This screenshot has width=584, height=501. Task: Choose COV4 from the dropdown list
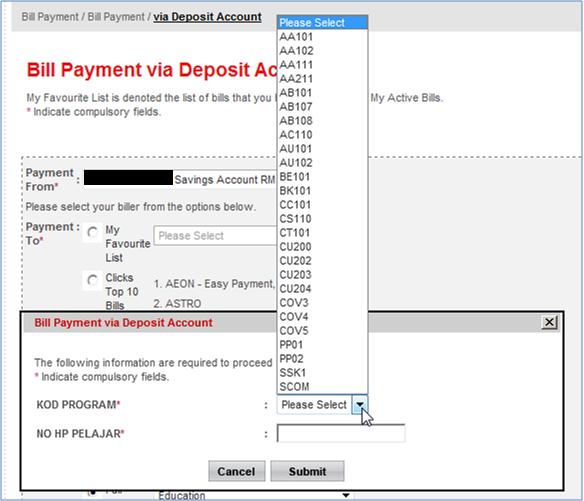323,317
